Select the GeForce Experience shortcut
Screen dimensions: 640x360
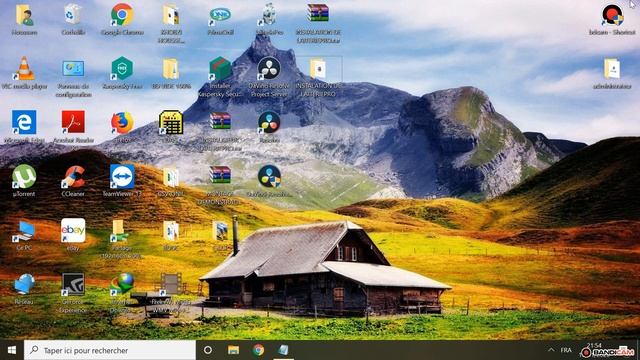[73, 293]
